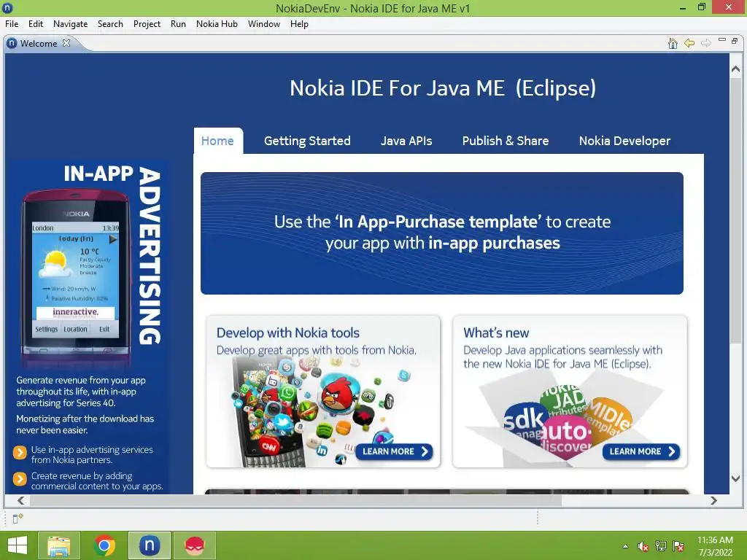
Task: Click the network tray icon
Action: (661, 546)
